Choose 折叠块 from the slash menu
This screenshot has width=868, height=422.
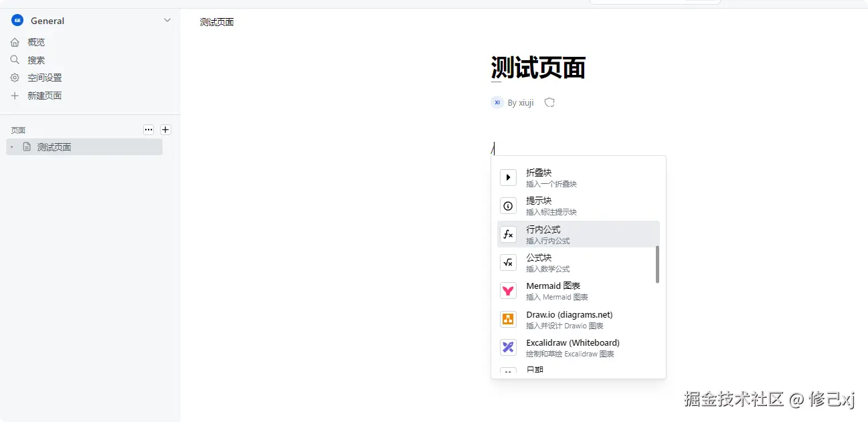coord(578,177)
